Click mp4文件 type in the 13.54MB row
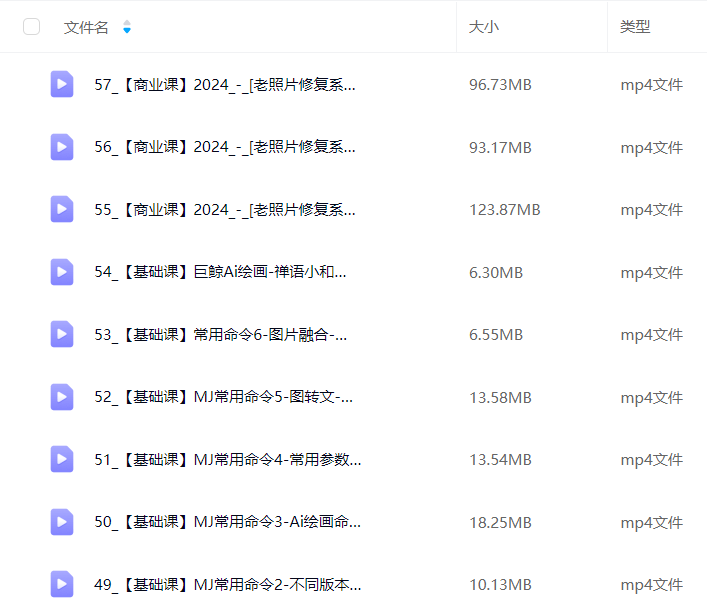The image size is (707, 612). (652, 460)
